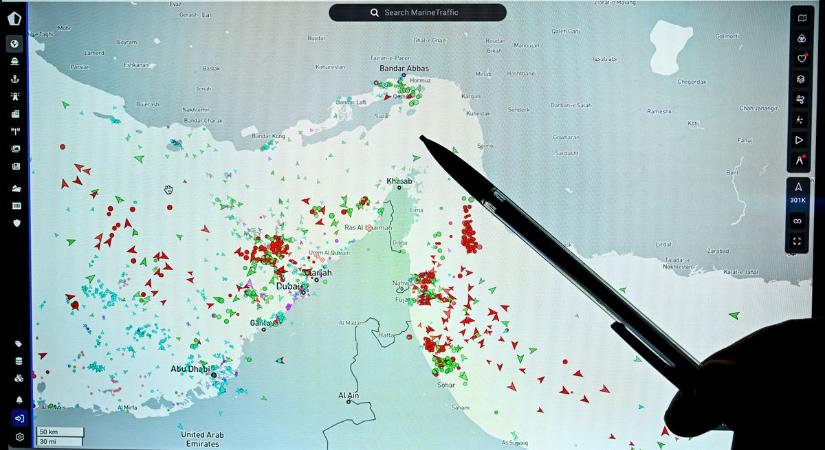Open the ports anchor icon in sidebar
Image resolution: width=825 pixels, height=450 pixels.
coord(15,79)
